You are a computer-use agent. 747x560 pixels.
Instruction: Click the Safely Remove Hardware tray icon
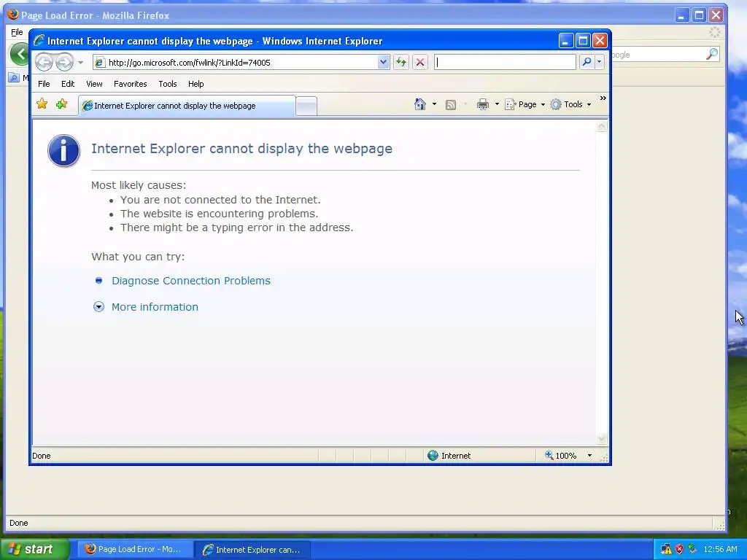692,550
